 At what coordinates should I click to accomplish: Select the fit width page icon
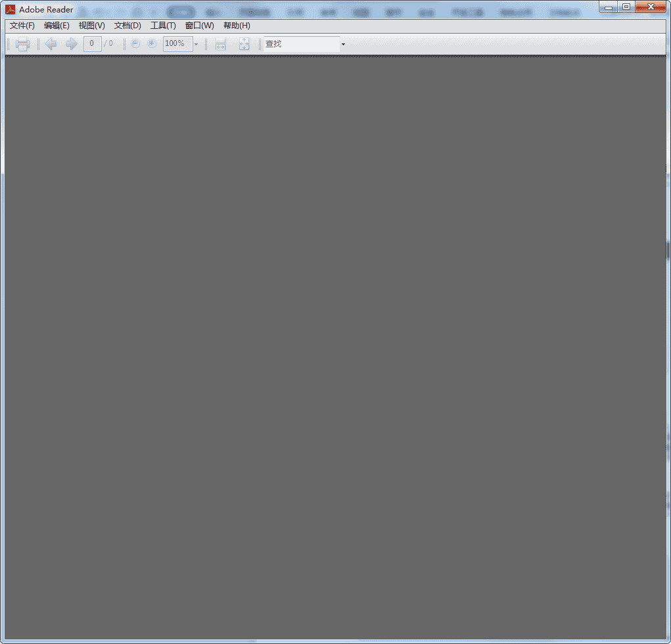220,44
